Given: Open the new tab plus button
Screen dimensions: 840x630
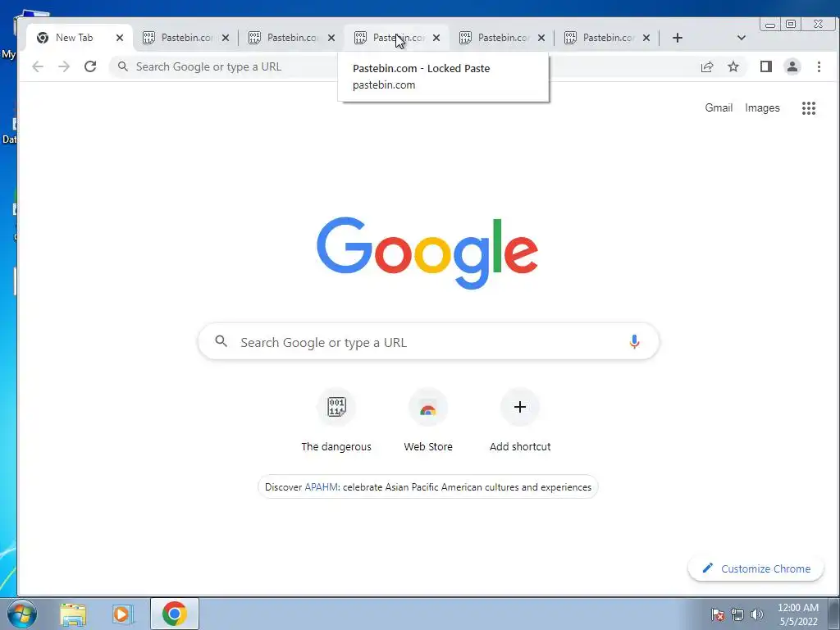Looking at the screenshot, I should (677, 38).
